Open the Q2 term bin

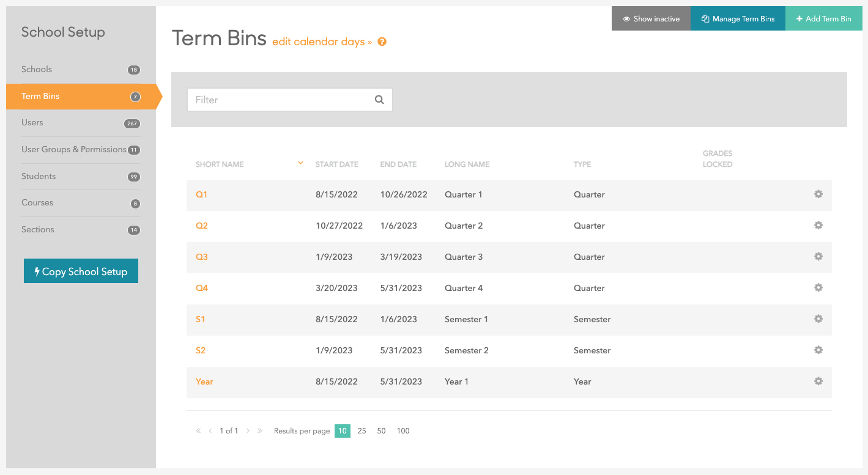(x=202, y=226)
